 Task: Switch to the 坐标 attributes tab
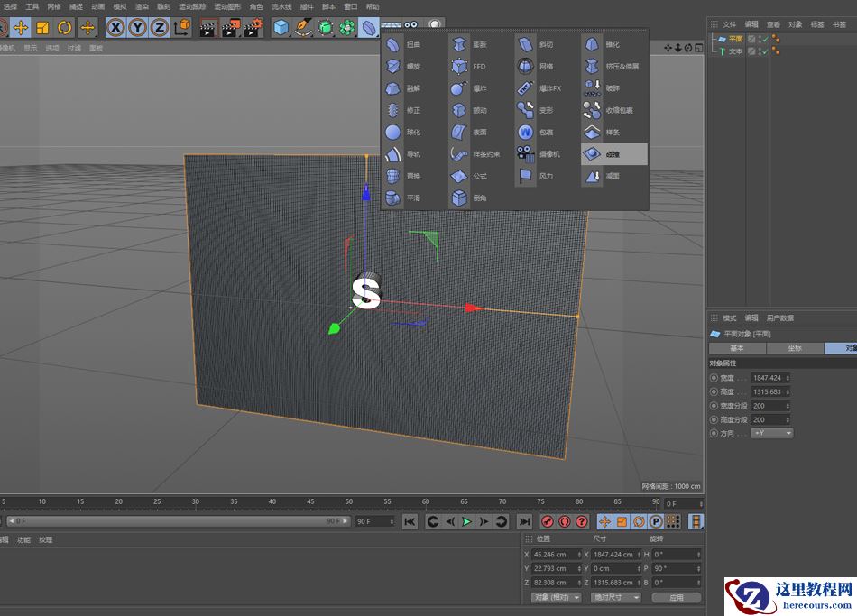pyautogui.click(x=795, y=347)
